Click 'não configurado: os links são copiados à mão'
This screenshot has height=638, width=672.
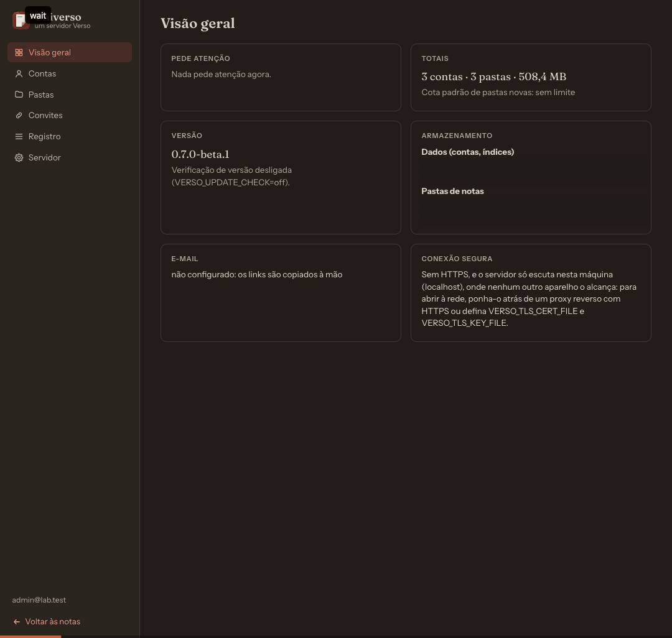coord(257,274)
